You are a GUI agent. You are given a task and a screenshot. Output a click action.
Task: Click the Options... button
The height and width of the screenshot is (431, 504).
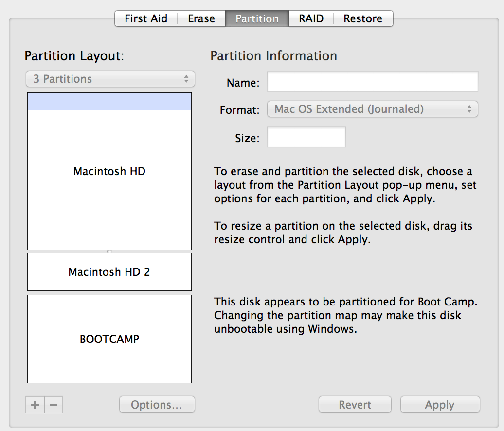(x=157, y=405)
